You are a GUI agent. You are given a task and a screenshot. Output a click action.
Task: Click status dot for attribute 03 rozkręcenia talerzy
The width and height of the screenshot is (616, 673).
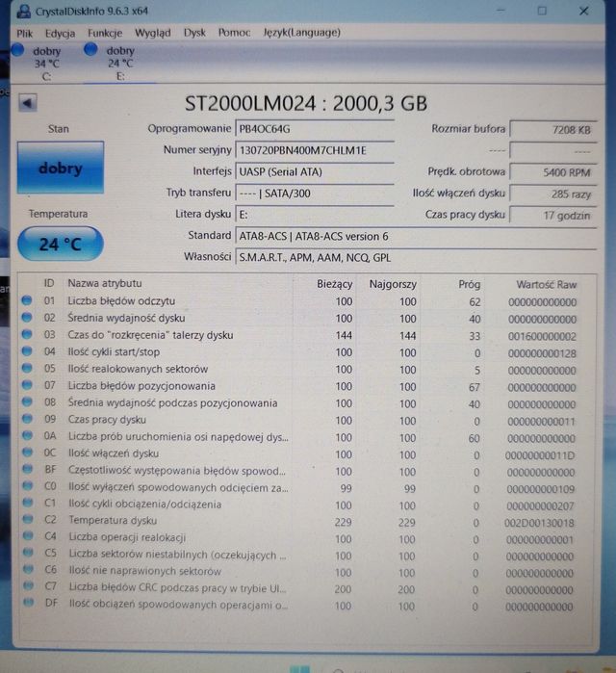pos(27,334)
